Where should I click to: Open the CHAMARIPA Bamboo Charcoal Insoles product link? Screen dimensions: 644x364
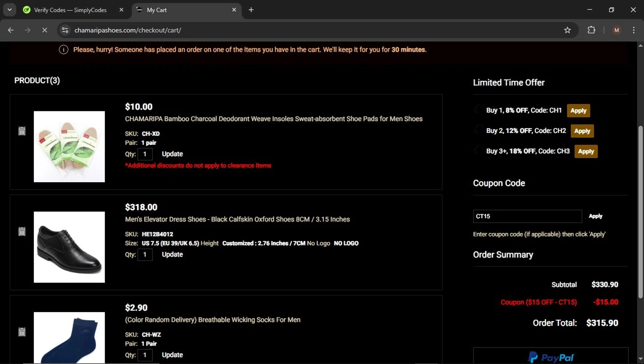(x=273, y=119)
